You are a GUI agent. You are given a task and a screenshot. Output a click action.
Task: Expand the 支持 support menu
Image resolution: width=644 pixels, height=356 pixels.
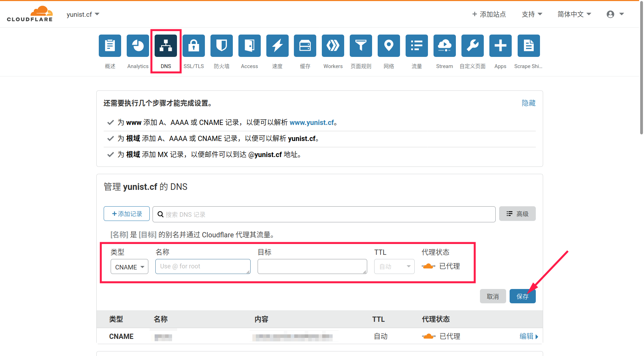pyautogui.click(x=532, y=14)
